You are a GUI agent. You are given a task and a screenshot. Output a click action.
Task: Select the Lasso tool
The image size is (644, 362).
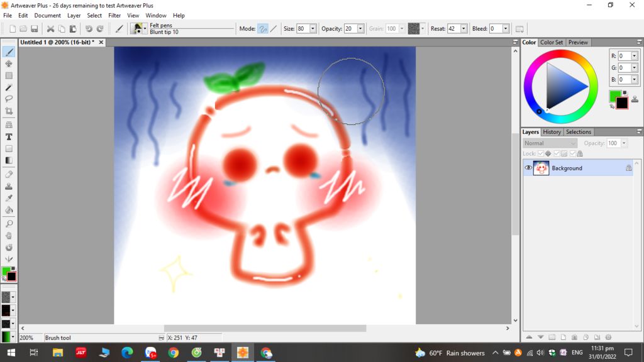[9, 99]
